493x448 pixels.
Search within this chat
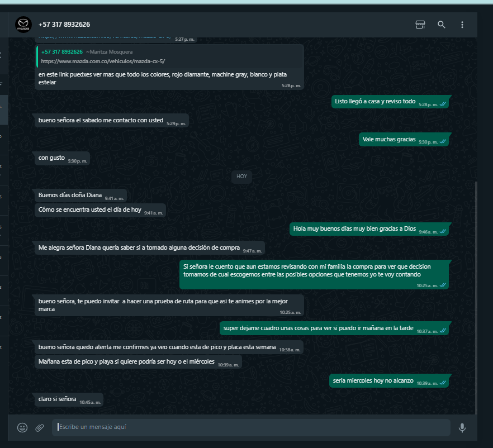coord(442,25)
